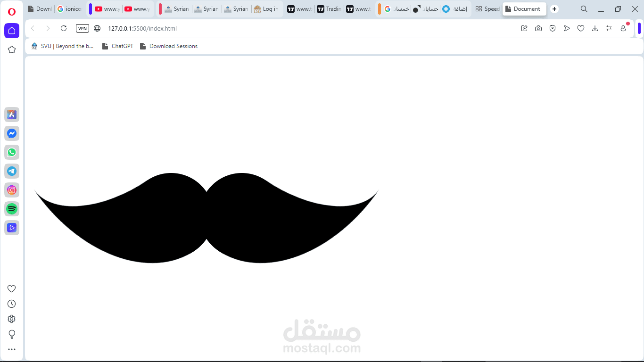Toggle Easy Setup sliders panel
Screen dimensions: 644x362
pyautogui.click(x=609, y=28)
